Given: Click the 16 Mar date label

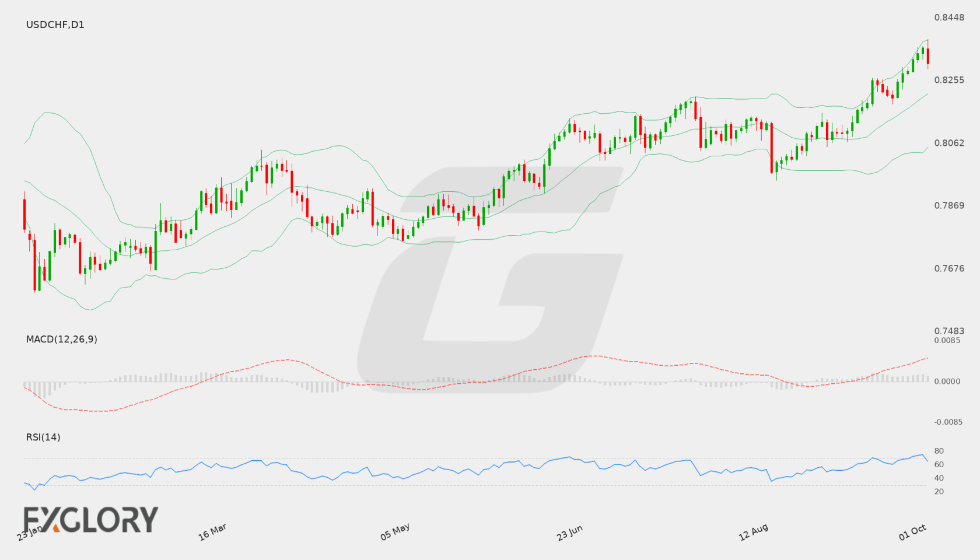Looking at the screenshot, I should pyautogui.click(x=212, y=532).
